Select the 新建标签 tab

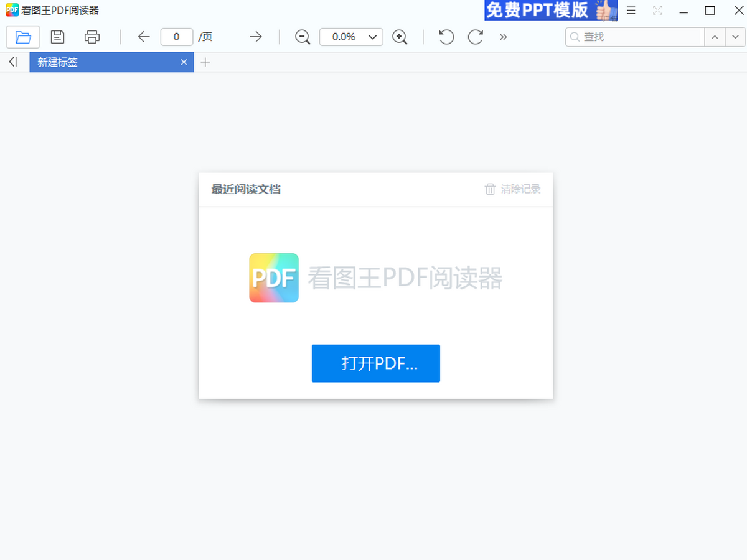[100, 62]
